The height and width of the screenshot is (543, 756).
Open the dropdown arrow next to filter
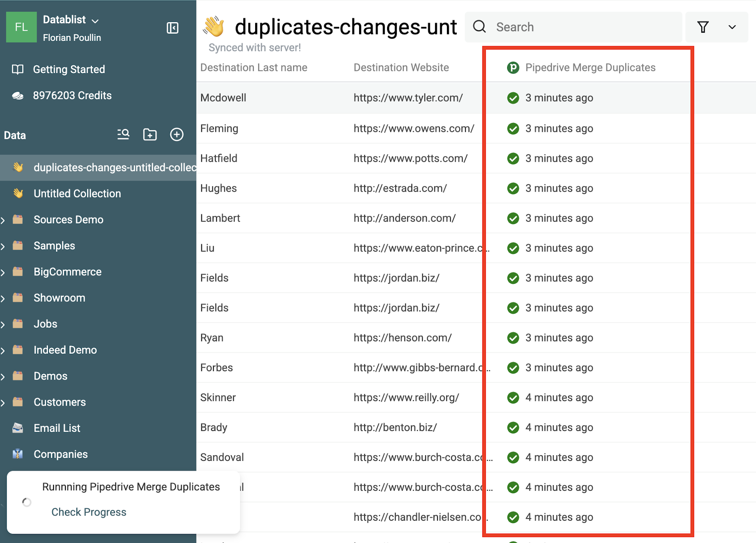(732, 27)
